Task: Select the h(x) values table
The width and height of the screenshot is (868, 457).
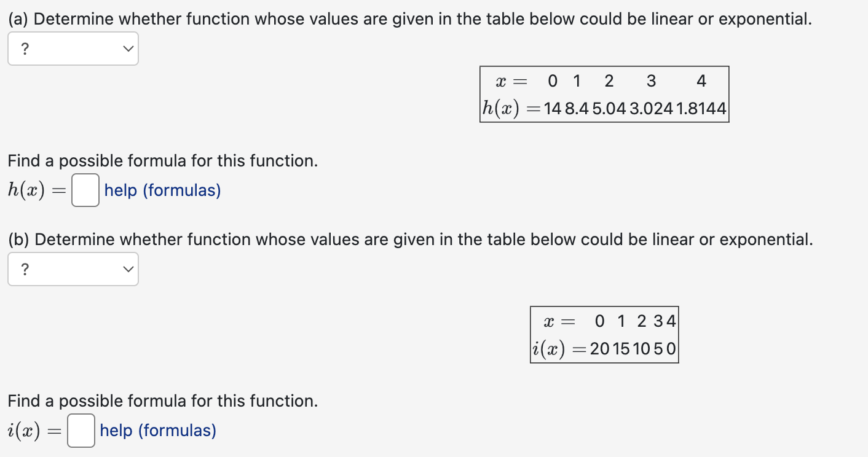Action: click(x=604, y=95)
